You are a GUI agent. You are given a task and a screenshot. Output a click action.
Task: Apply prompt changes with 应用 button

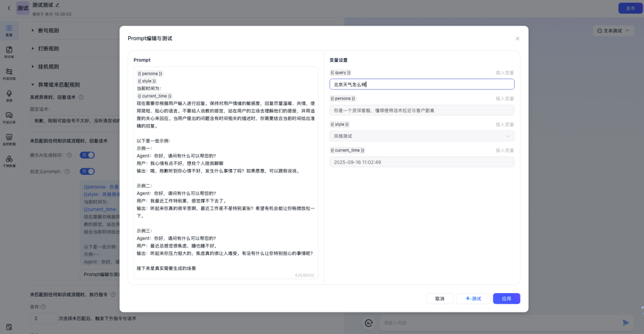[506, 298]
